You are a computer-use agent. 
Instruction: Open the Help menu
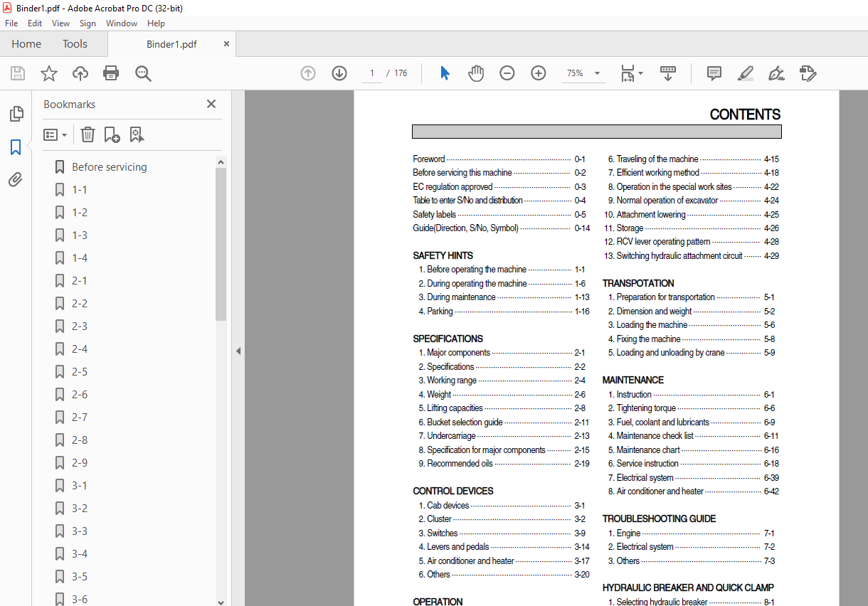(x=156, y=23)
